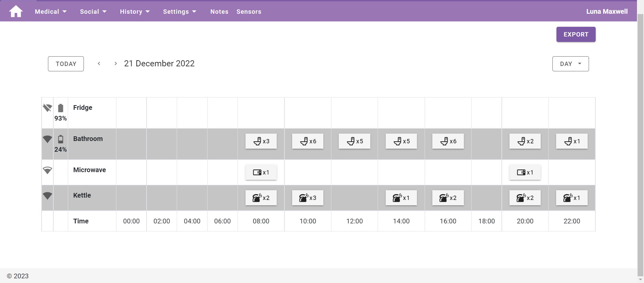Expand the Settings dropdown menu

click(x=179, y=12)
